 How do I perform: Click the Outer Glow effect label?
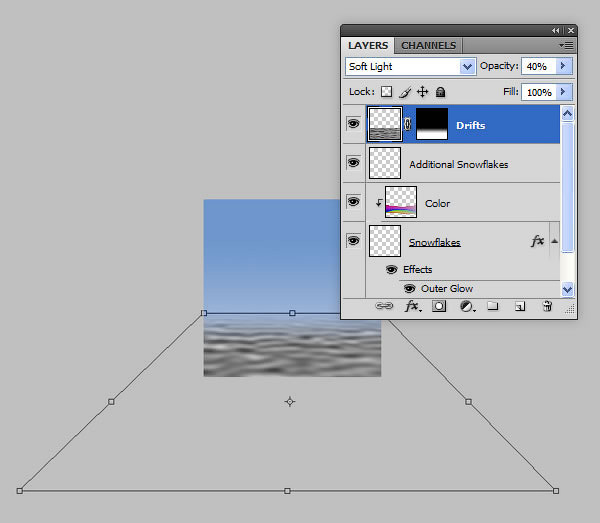447,289
